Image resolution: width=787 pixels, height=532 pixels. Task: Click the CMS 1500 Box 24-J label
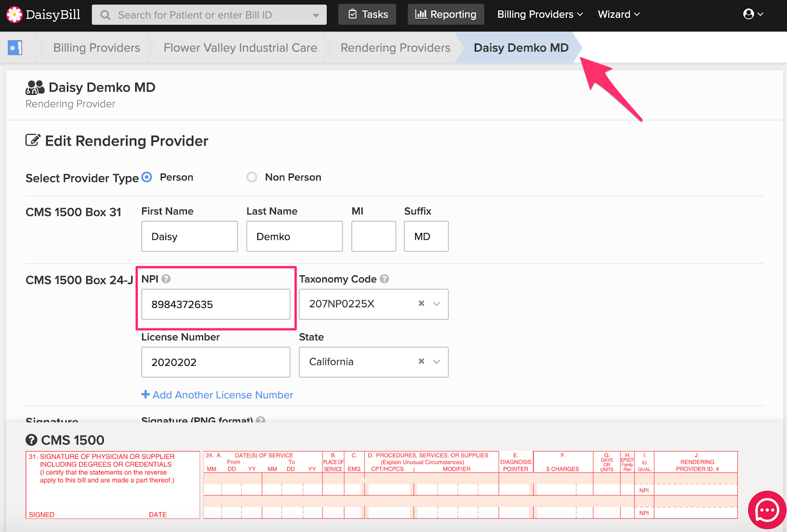click(x=79, y=280)
